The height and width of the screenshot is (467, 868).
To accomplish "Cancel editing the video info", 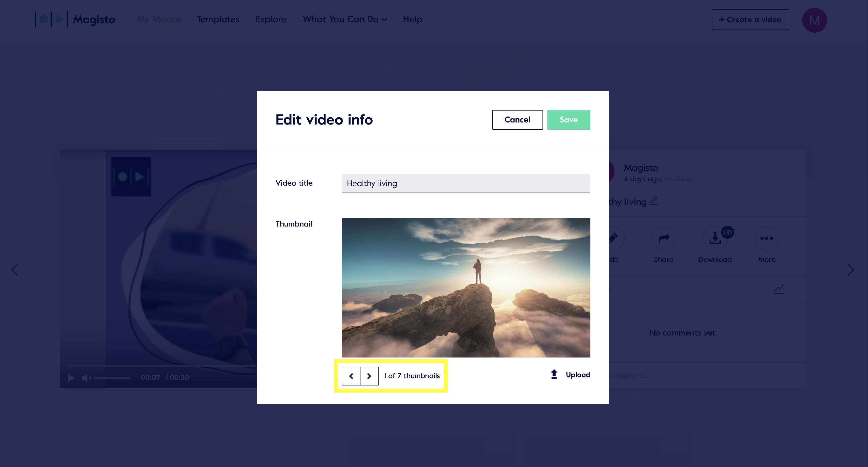I will tap(517, 120).
